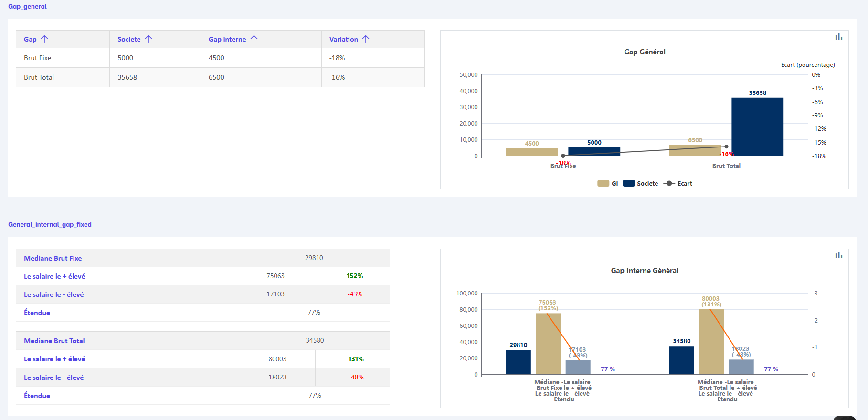Click the 75063 highest salary bar
868x420 pixels.
pyautogui.click(x=548, y=344)
